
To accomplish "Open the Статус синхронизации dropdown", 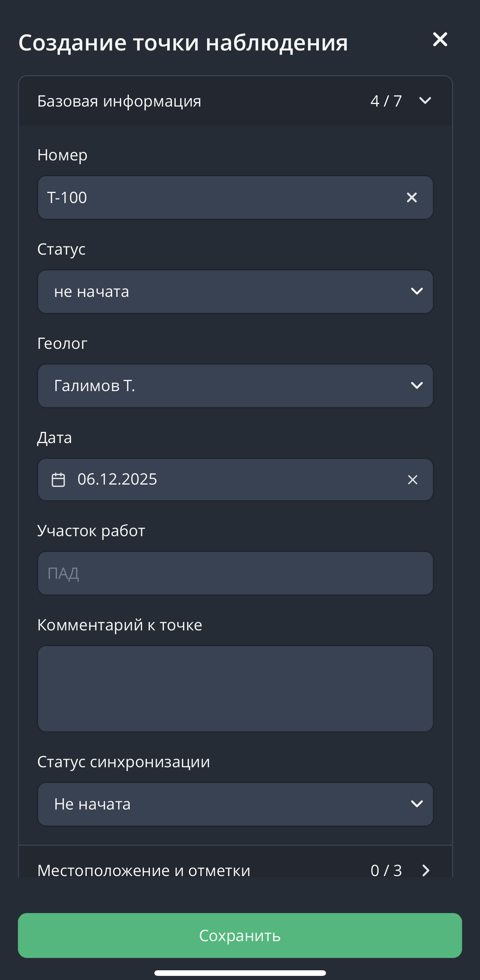I will tap(235, 804).
